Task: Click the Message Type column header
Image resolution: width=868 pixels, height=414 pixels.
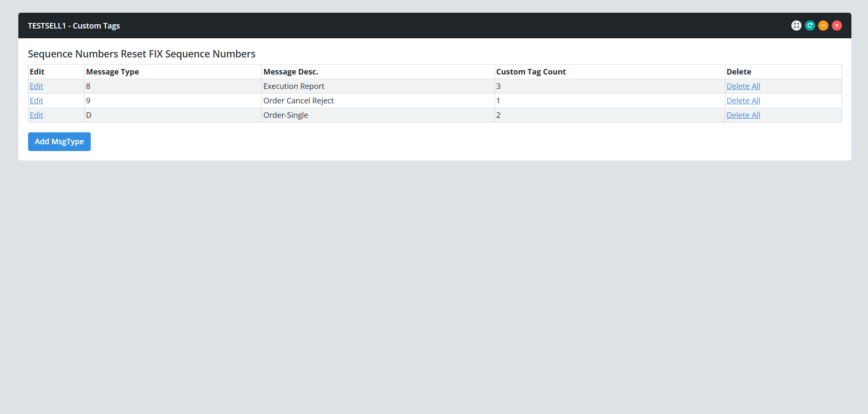Action: 112,71
